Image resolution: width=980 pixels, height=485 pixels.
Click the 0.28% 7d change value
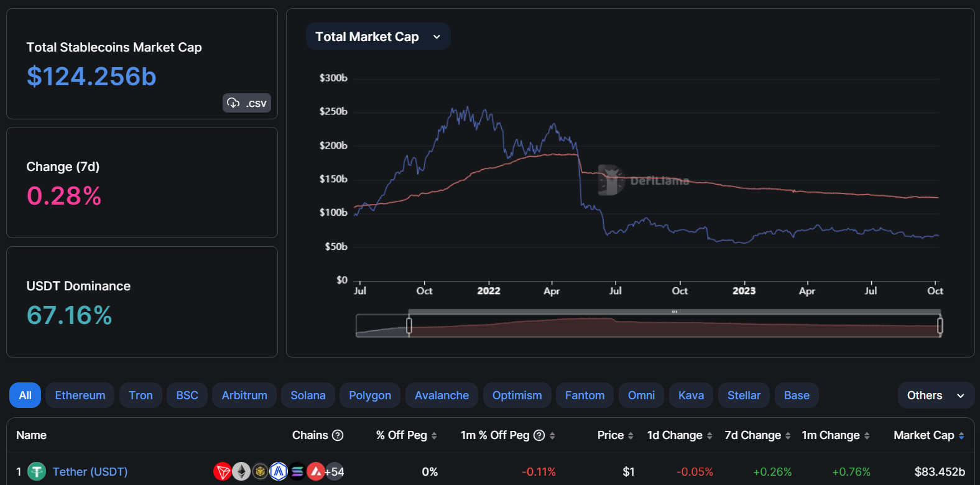tap(64, 196)
